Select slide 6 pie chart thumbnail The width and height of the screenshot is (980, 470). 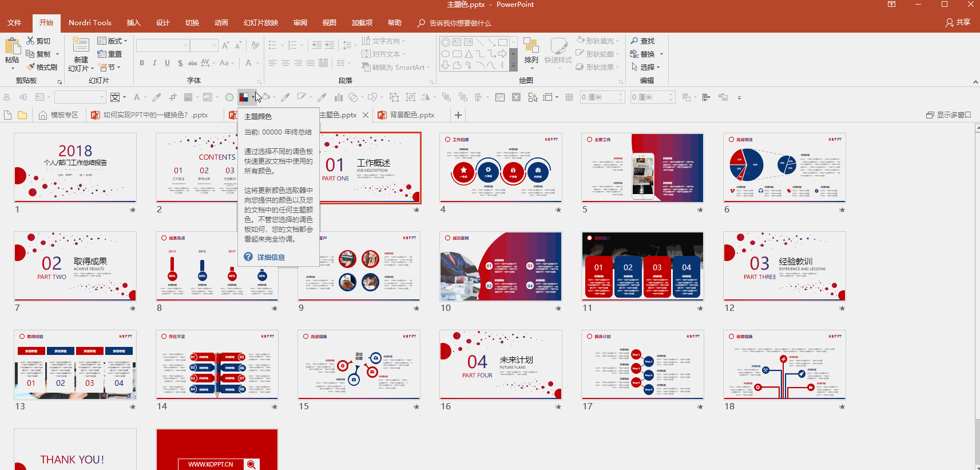point(785,168)
